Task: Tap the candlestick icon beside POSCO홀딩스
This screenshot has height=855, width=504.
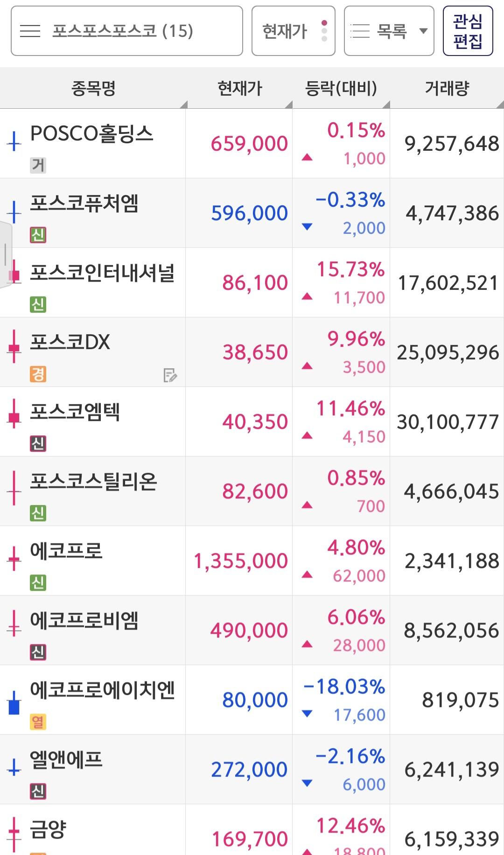Action: [x=14, y=141]
